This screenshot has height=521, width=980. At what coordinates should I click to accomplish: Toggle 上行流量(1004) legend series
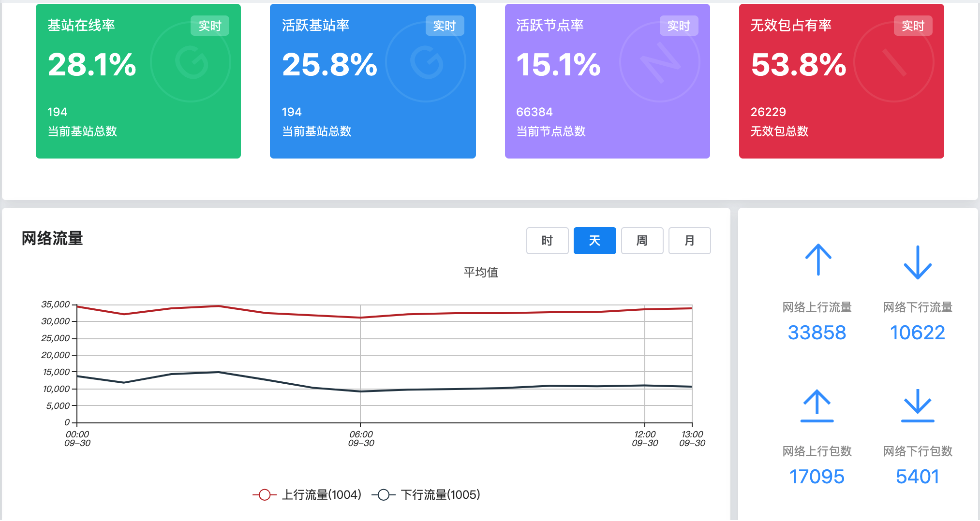307,495
